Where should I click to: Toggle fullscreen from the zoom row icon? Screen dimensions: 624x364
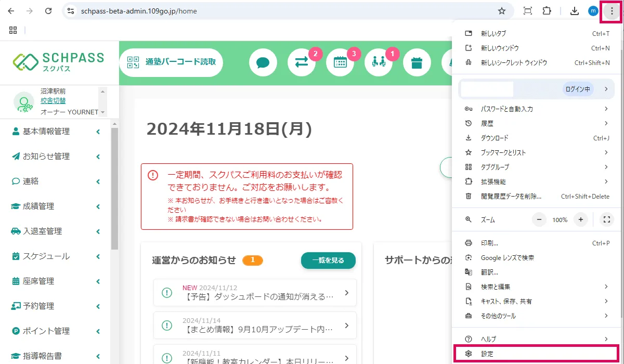(607, 219)
